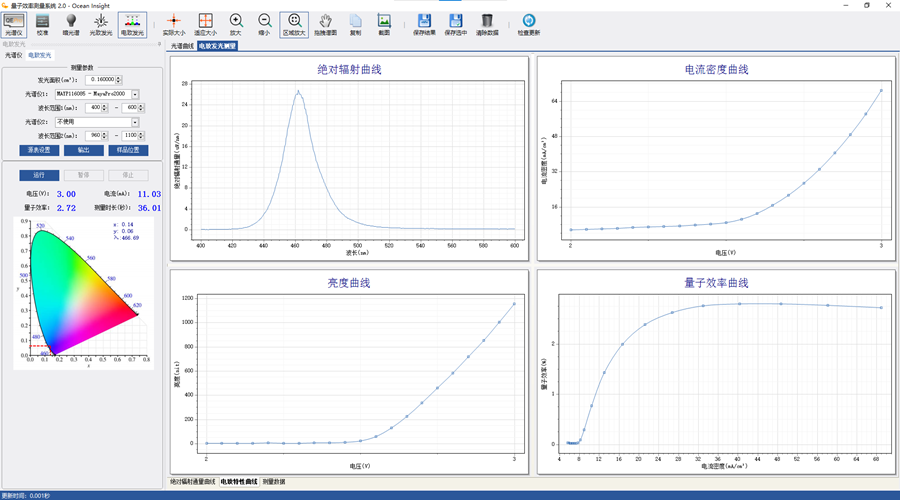The image size is (900, 500).
Task: Select the 光谱仪 spectrometer toolbar icon
Action: (14, 23)
